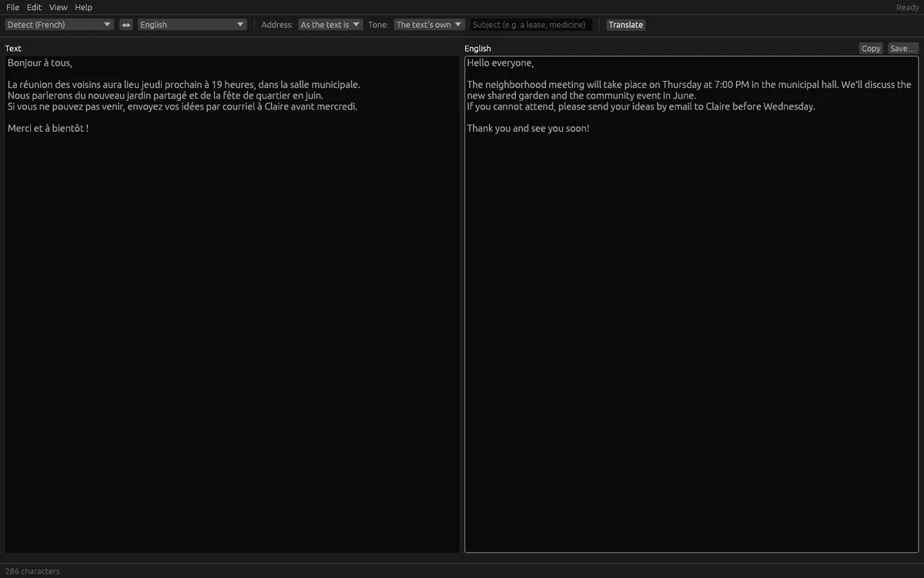
Task: Click the 'Ready' status indicator
Action: (908, 8)
